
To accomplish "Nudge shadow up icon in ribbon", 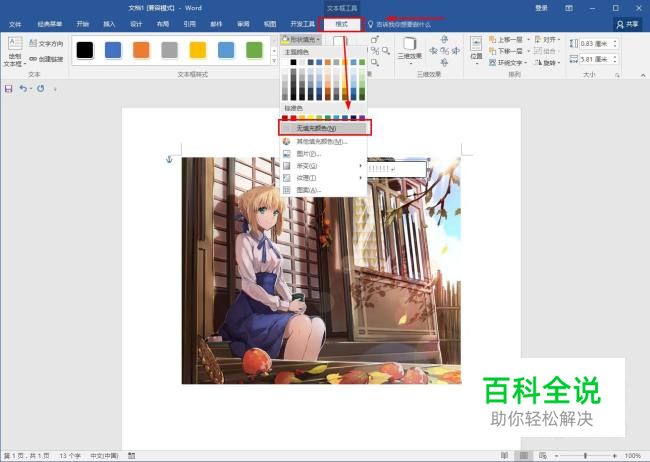I will 375,39.
